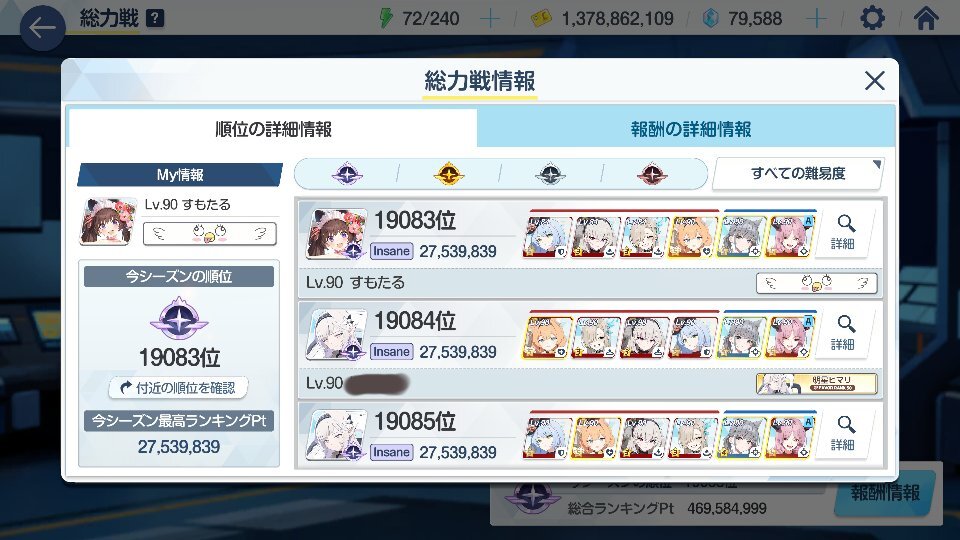Click 付近の順位を確認 button
This screenshot has width=960, height=540.
coord(178,388)
